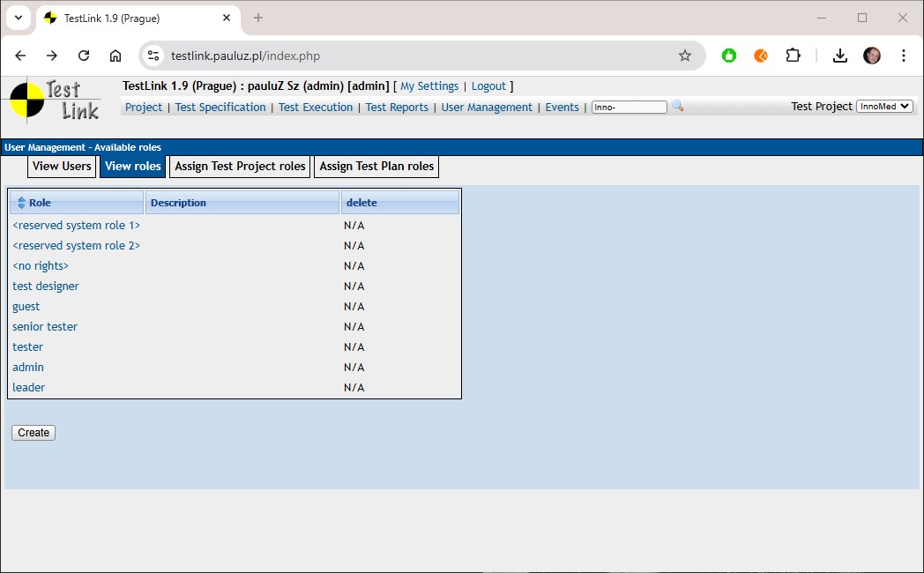Open Chrome downloads icon
The width and height of the screenshot is (924, 573).
(840, 56)
